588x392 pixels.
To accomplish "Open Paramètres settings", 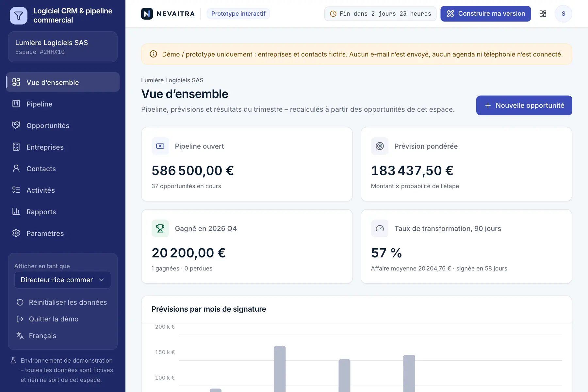I will click(x=63, y=233).
